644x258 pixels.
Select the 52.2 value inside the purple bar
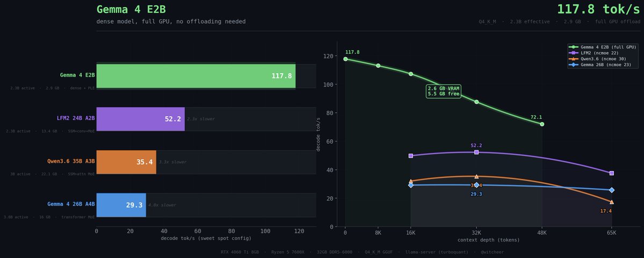point(173,119)
